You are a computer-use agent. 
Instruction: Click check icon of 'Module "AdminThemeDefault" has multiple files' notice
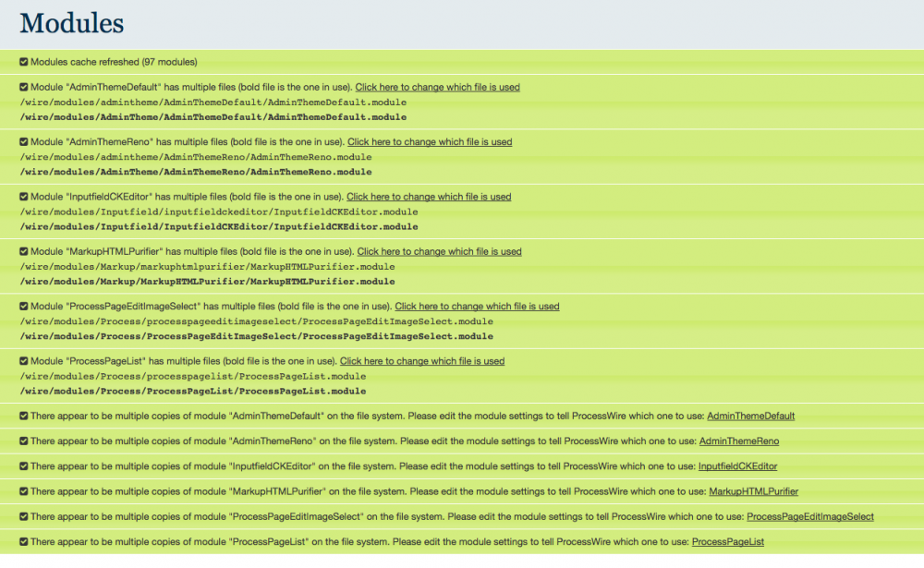coord(24,87)
